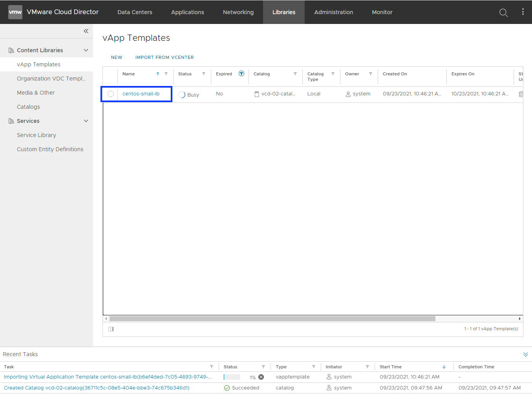Click the search magnifier icon
This screenshot has height=397, width=532.
(x=503, y=13)
